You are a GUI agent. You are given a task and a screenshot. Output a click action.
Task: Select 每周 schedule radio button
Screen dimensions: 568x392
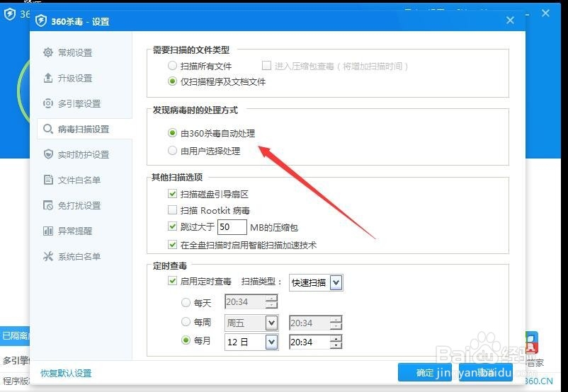click(x=186, y=322)
